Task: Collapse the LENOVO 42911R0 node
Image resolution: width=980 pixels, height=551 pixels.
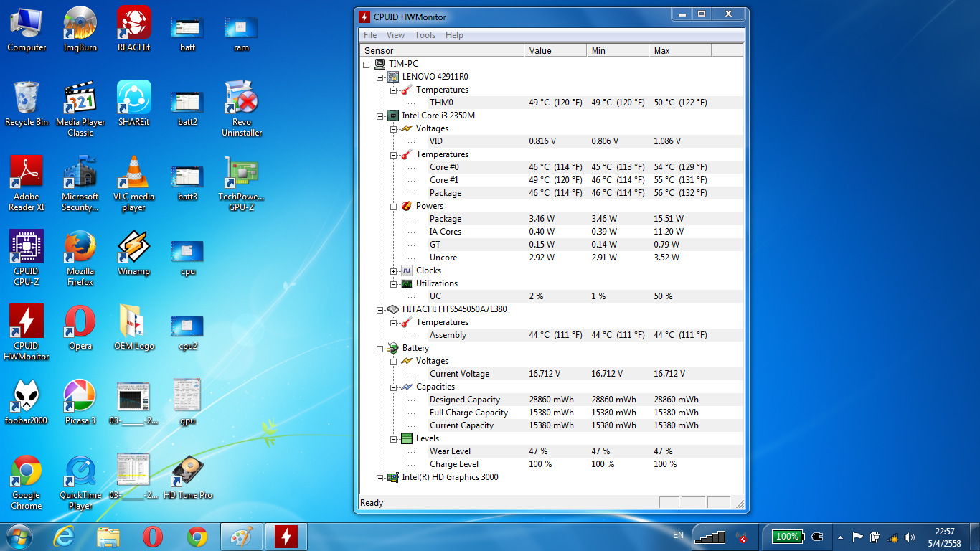Action: click(x=380, y=77)
